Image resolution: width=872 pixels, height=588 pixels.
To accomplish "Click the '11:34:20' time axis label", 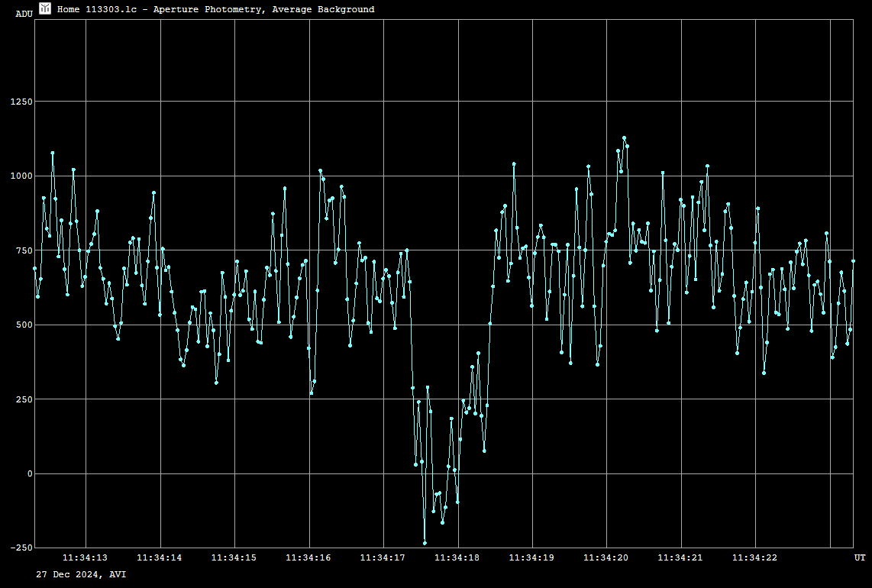I will 606,557.
